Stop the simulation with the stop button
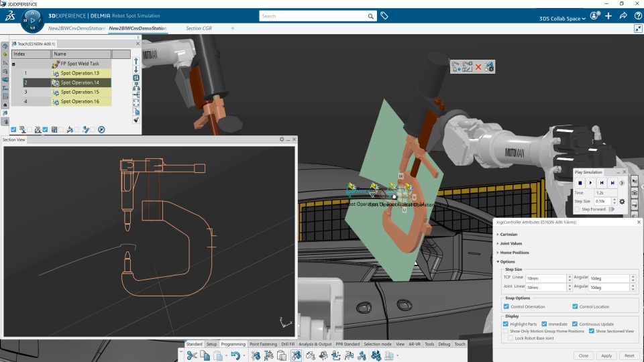Viewport: 644px width, 362px height. tap(580, 183)
